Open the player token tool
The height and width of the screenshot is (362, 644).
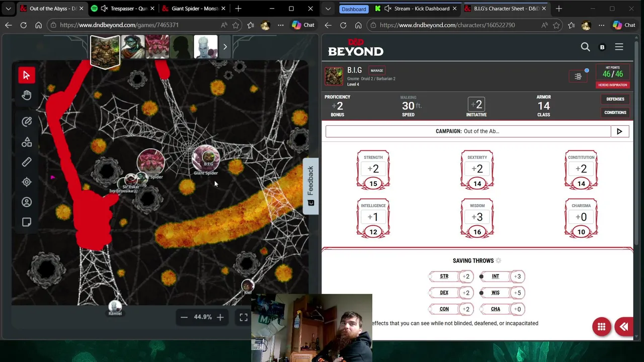click(26, 202)
